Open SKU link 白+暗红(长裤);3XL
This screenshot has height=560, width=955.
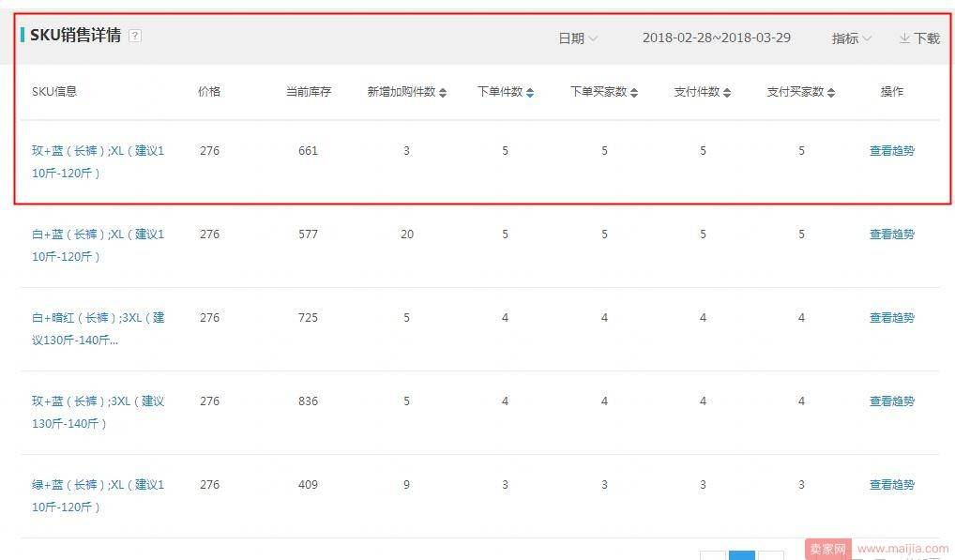click(99, 328)
